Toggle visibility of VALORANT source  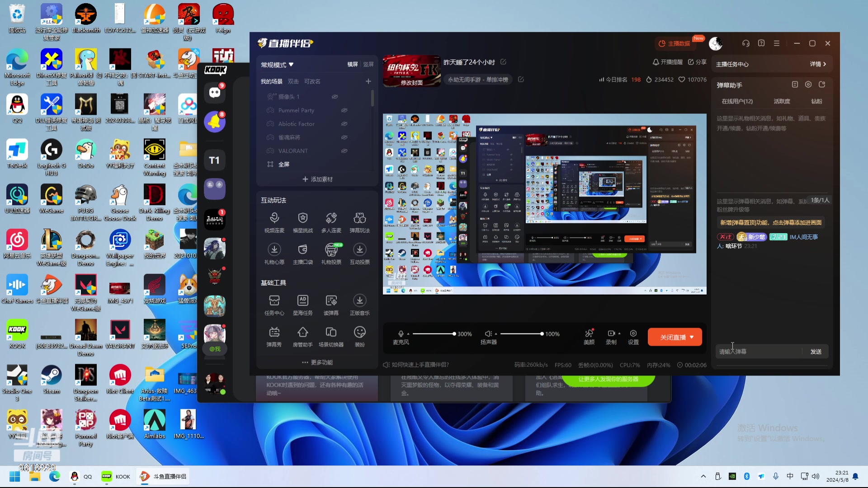(344, 151)
